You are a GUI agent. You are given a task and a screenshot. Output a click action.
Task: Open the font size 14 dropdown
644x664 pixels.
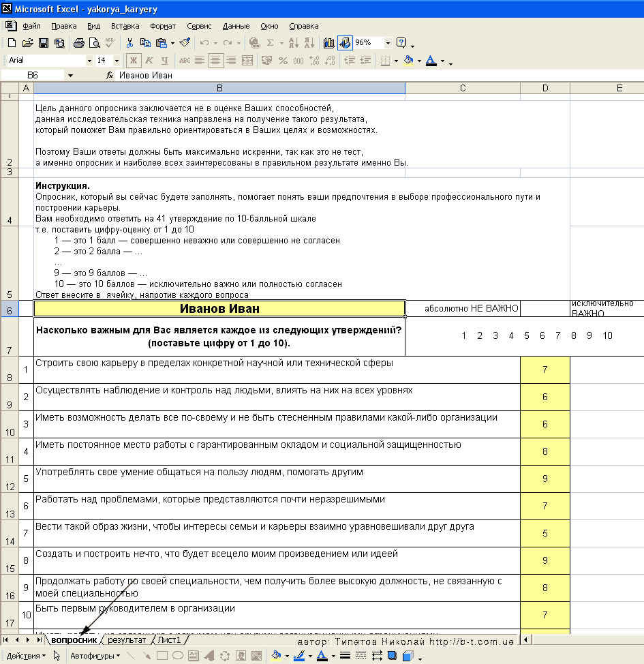117,61
